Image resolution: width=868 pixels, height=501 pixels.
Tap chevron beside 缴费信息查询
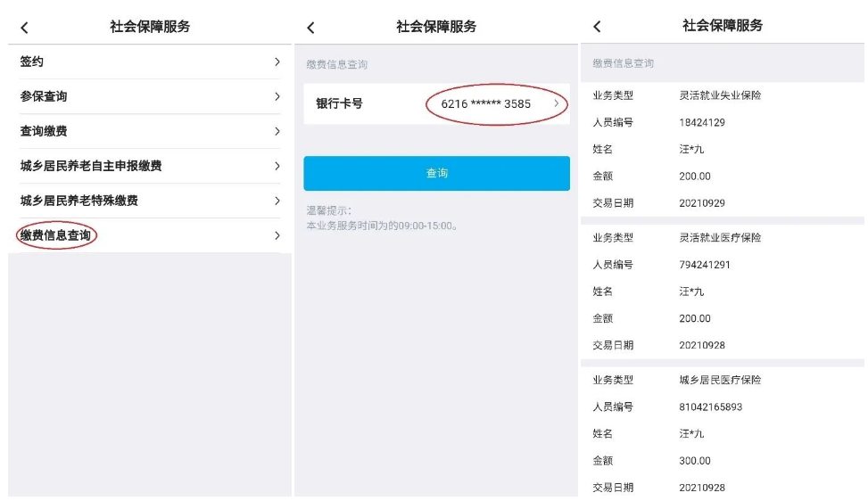click(x=277, y=235)
